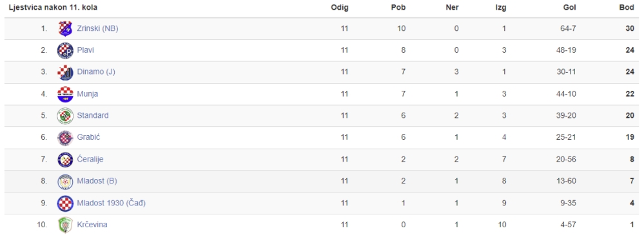
Task: Open the Plavi team link
Action: pyautogui.click(x=86, y=50)
